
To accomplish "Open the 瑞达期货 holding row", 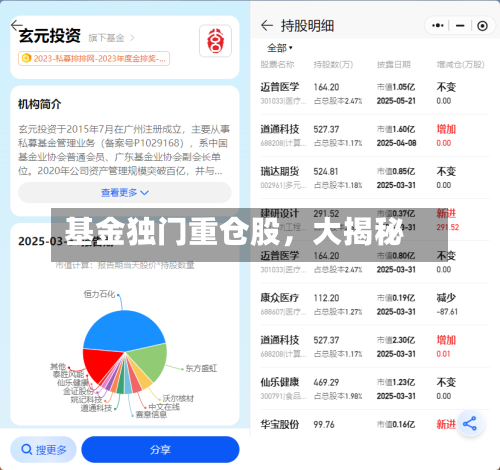I will click(375, 178).
